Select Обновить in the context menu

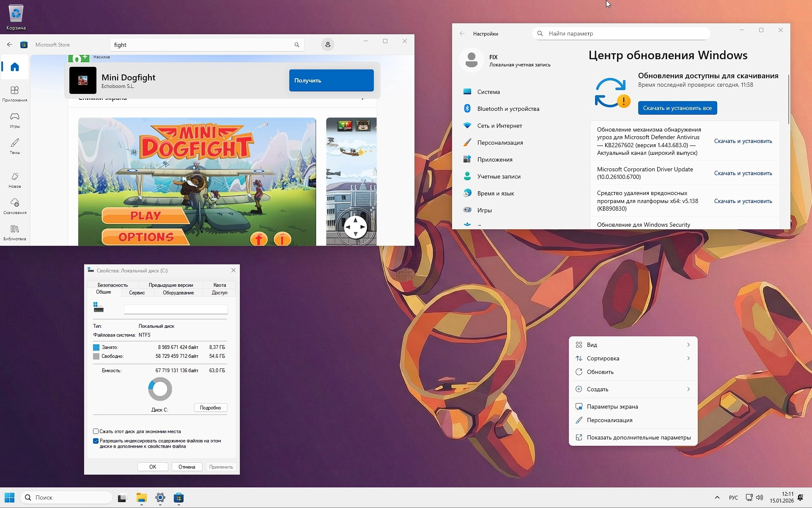coord(600,372)
